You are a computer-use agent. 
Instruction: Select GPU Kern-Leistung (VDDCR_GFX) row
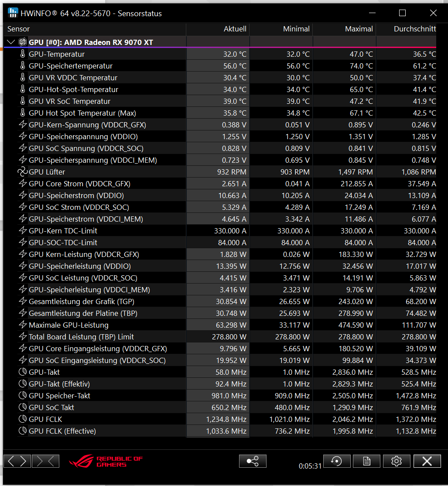tap(220, 254)
